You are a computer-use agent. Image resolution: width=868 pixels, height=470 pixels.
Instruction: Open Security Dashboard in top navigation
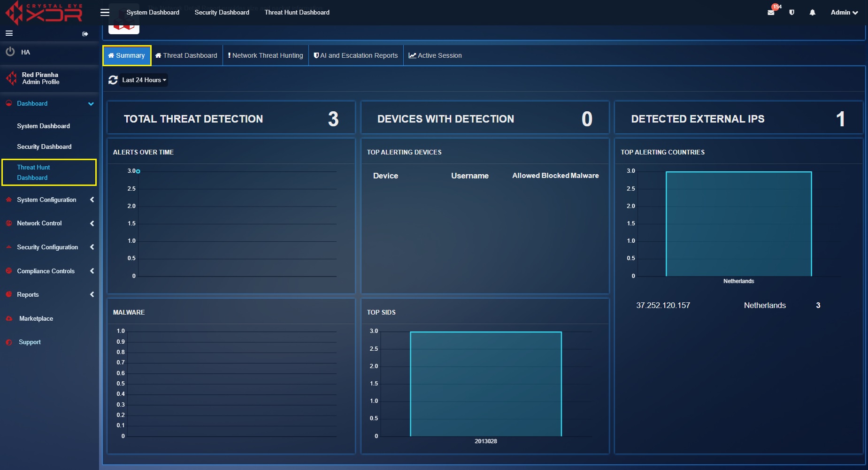222,12
